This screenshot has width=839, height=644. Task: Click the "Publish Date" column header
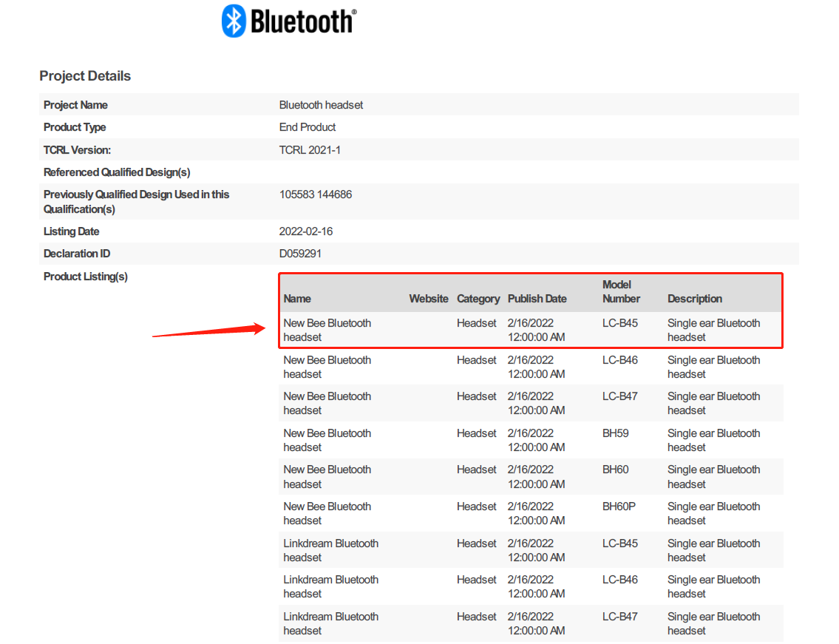(x=537, y=299)
